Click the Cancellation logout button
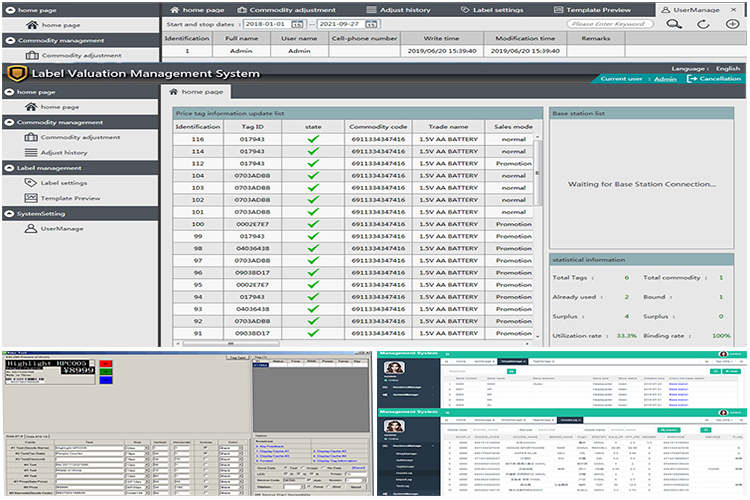Screen dimensions: 750x500 tap(714, 78)
